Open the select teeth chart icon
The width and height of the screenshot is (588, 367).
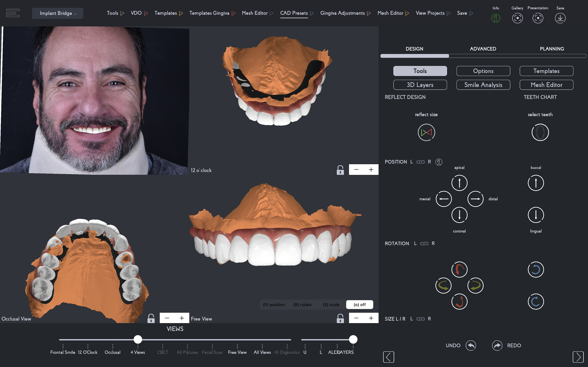click(x=540, y=132)
